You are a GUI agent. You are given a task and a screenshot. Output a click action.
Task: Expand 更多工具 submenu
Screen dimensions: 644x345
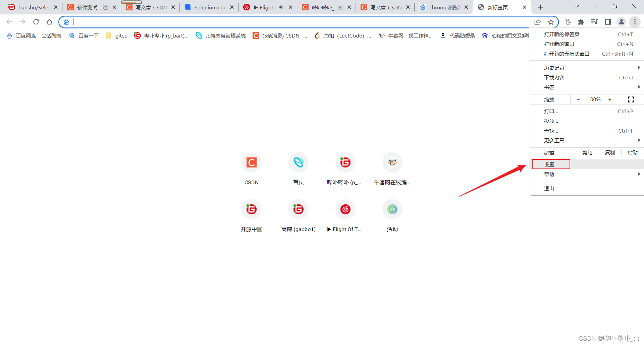(586, 140)
